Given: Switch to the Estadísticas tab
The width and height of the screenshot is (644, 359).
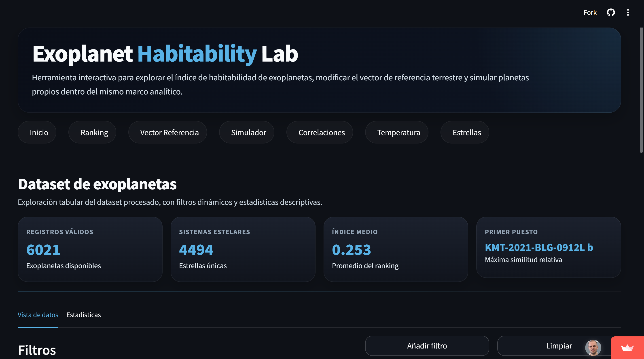Looking at the screenshot, I should tap(83, 315).
